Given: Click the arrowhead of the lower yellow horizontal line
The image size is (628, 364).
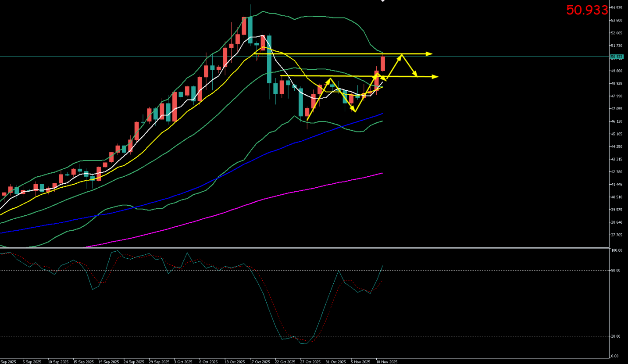Looking at the screenshot, I should (435, 77).
